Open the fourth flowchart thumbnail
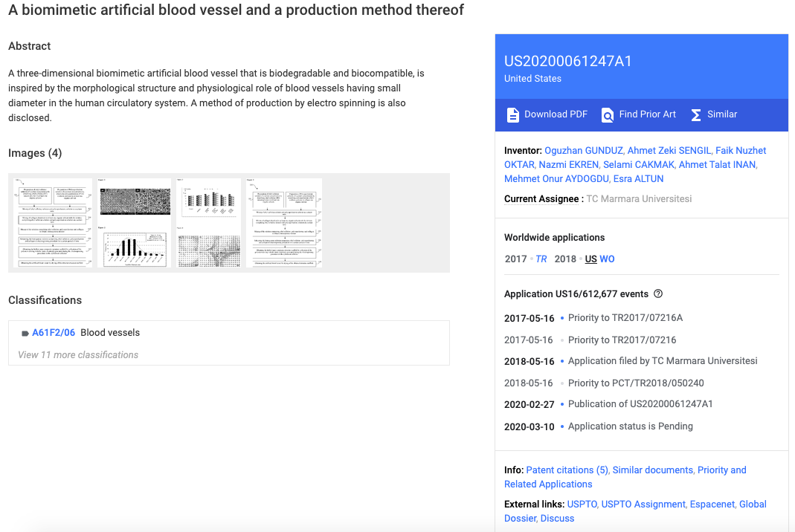This screenshot has width=795, height=532. [x=284, y=222]
